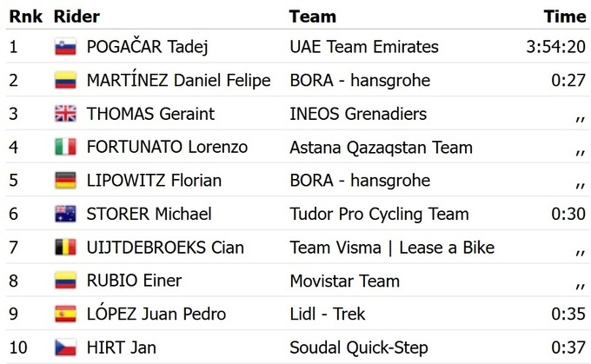
Task: Open the Soudal Quick-Step team page
Action: [358, 347]
